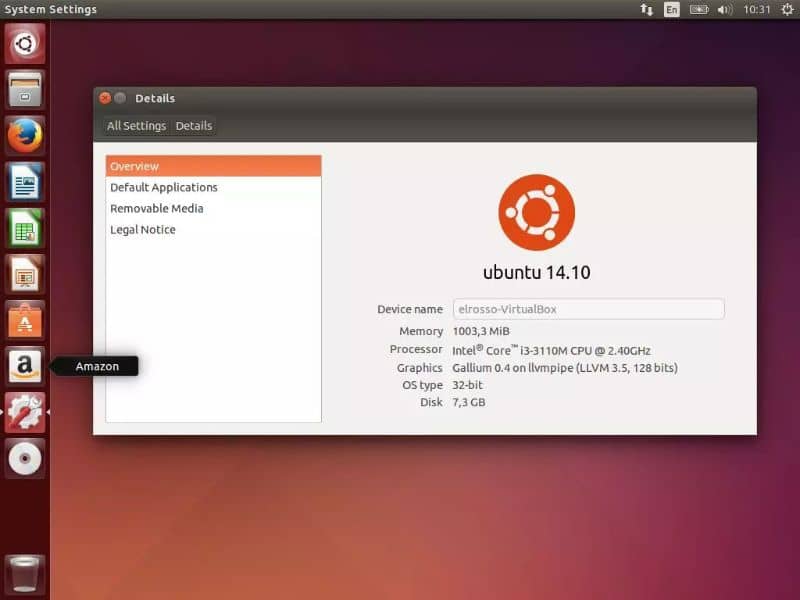Open the En keyboard layout indicator
This screenshot has height=600, width=800.
pyautogui.click(x=671, y=9)
